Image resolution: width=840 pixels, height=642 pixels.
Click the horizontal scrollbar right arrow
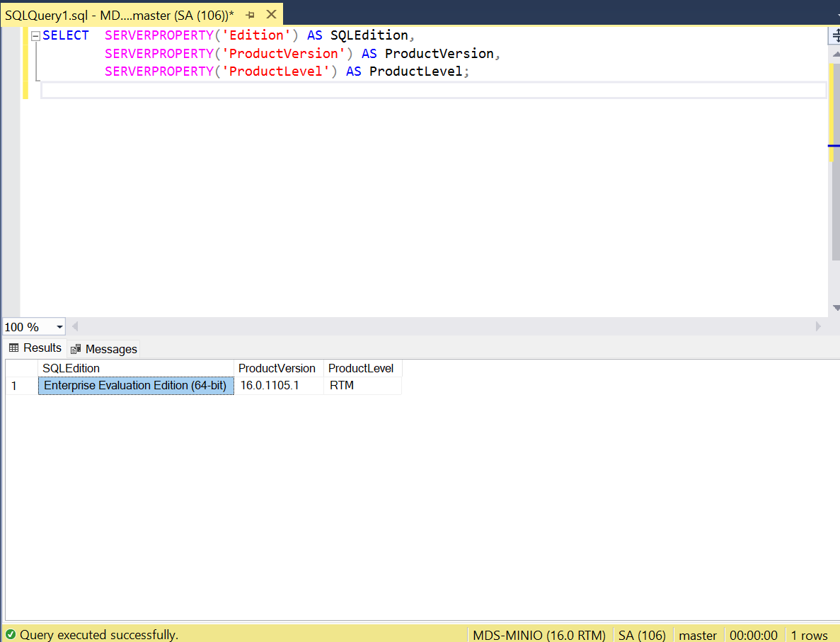tap(819, 326)
